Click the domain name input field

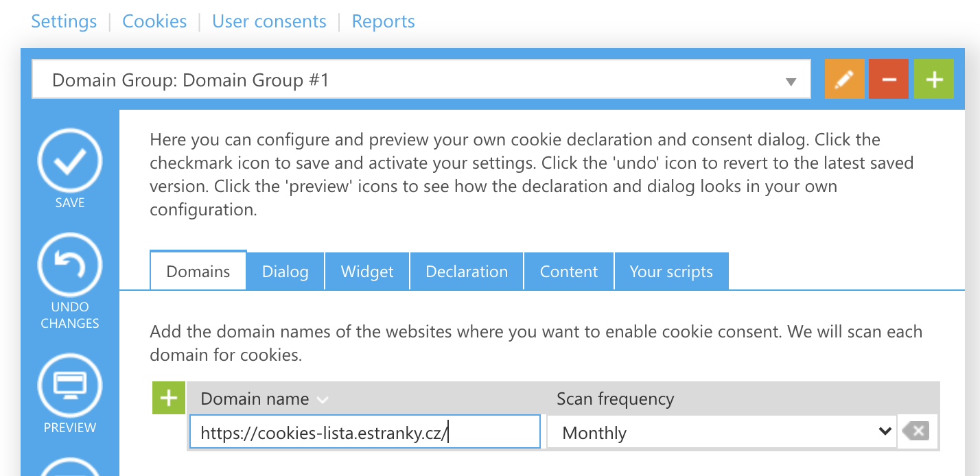point(364,432)
